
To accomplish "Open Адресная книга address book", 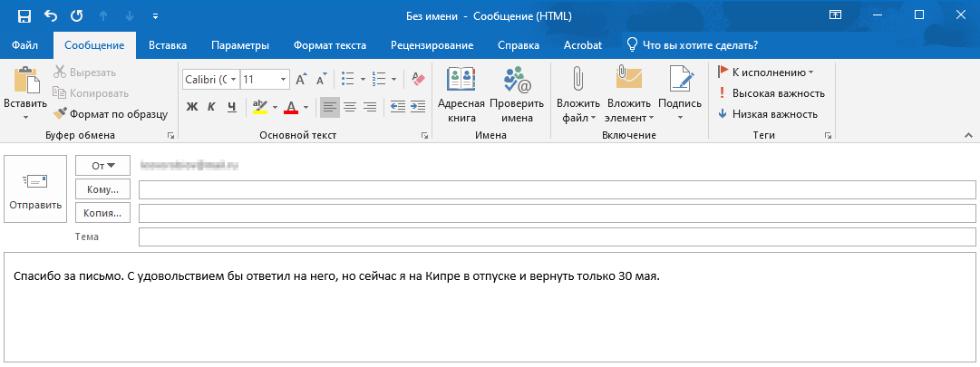I will pos(461,94).
